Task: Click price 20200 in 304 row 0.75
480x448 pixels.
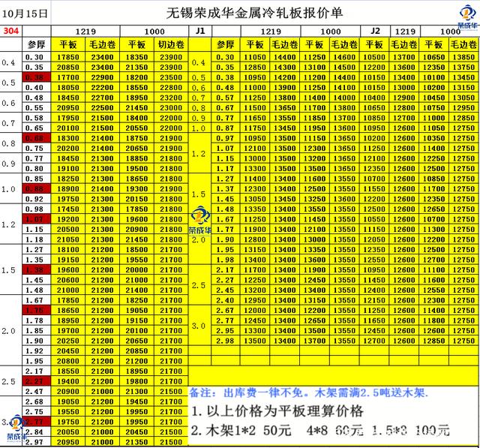Action: point(68,149)
